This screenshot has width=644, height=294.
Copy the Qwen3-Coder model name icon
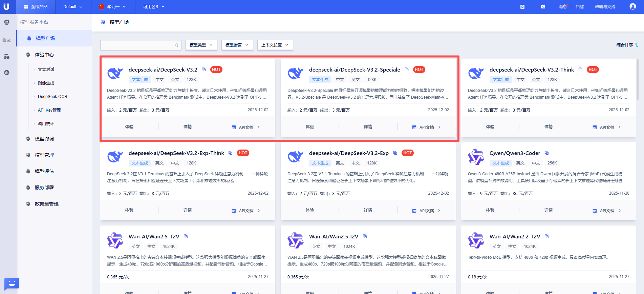click(546, 153)
